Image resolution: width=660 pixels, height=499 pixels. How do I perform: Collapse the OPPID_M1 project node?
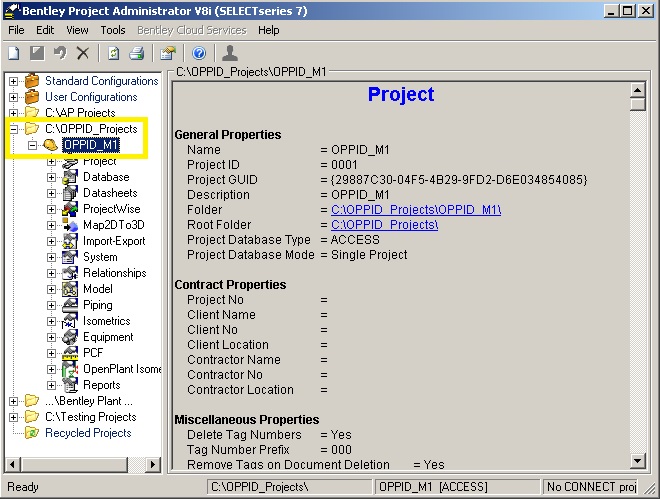pyautogui.click(x=32, y=145)
